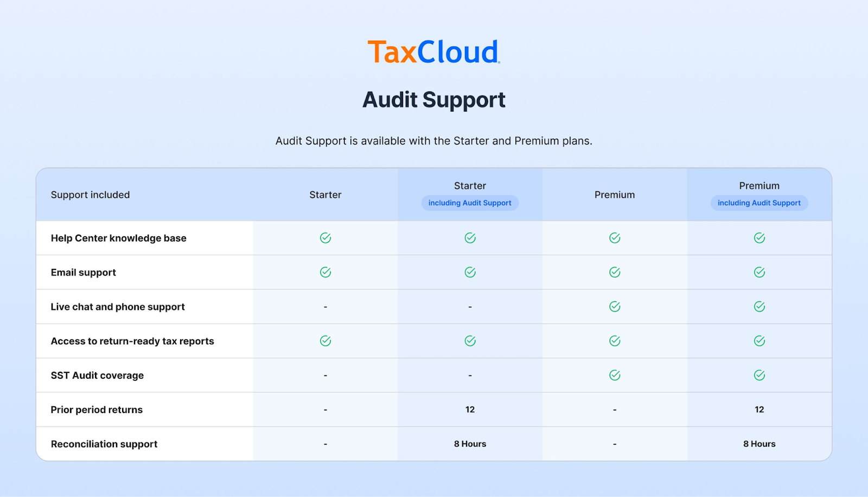Screen dimensions: 868x497
Task: Click 'Premium' title above the Audit Support badge
Action: click(759, 186)
